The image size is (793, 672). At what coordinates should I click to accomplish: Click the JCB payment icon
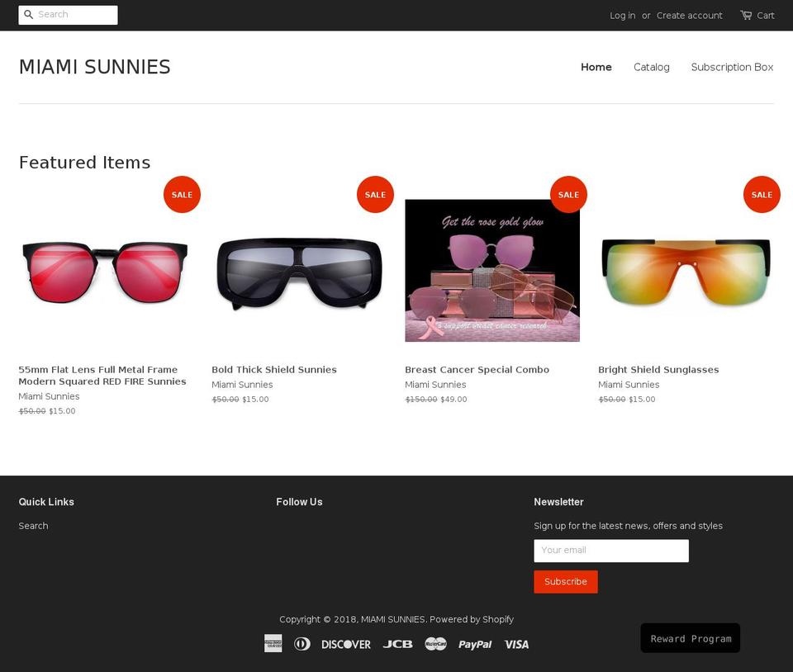click(x=397, y=644)
